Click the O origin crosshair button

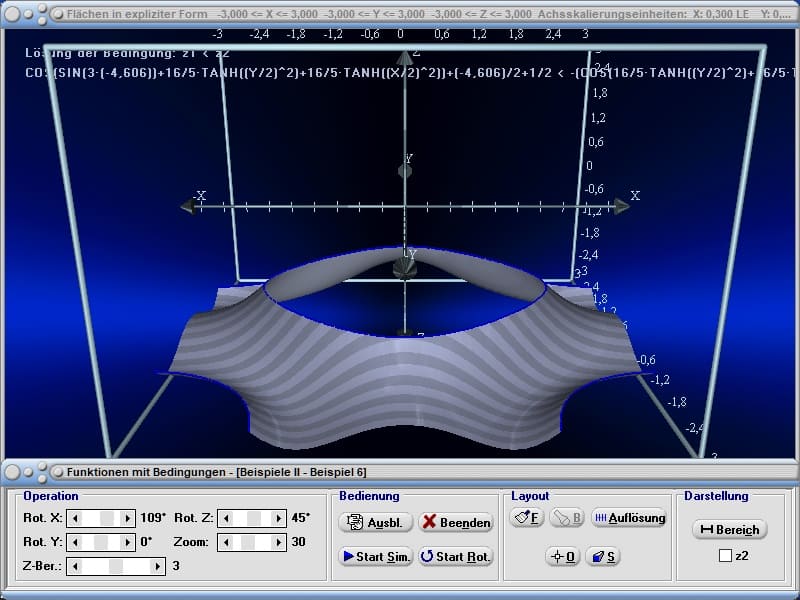click(x=563, y=556)
